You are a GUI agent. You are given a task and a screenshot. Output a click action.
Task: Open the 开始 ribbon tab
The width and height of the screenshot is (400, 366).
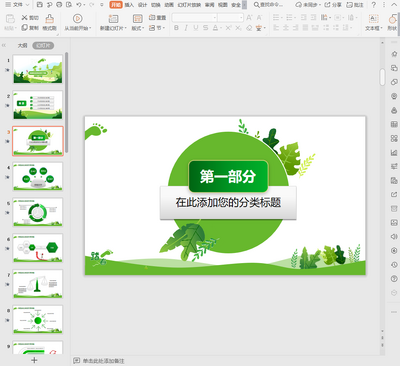pyautogui.click(x=116, y=5)
